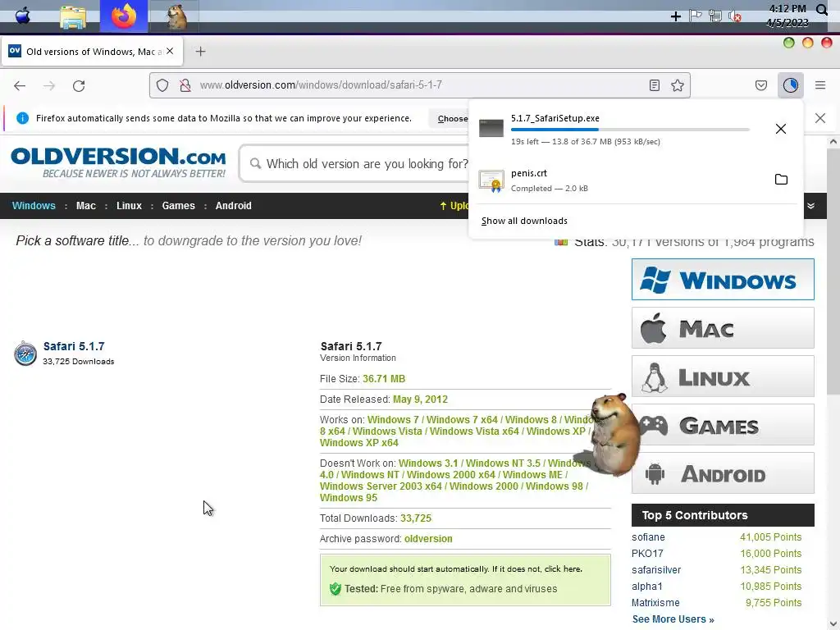Select the Windows navigation menu item

pyautogui.click(x=34, y=206)
